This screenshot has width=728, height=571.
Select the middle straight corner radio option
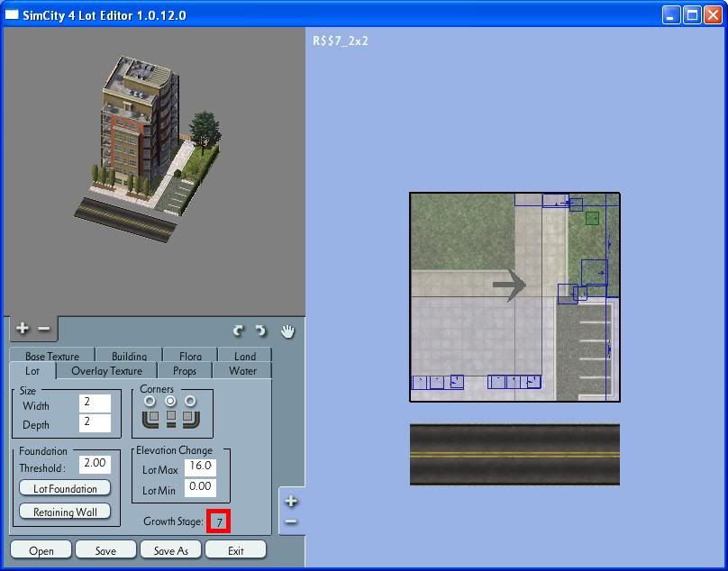point(171,401)
